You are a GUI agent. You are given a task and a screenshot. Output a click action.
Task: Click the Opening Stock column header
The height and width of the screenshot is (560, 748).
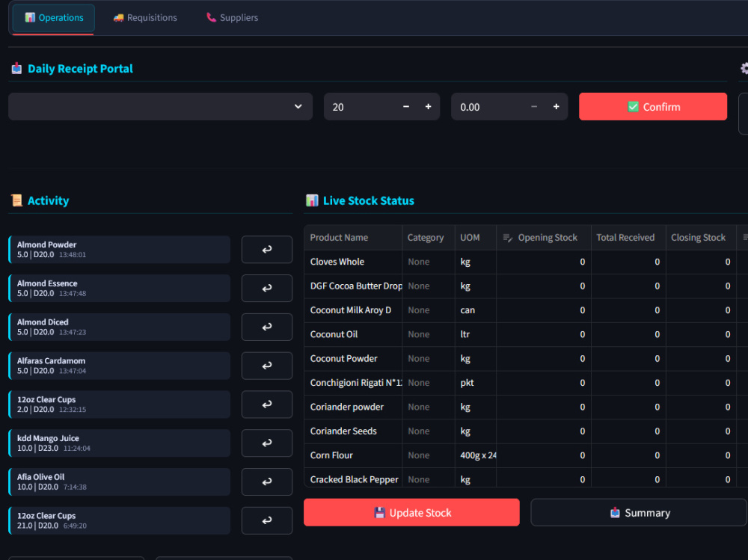[543, 237]
